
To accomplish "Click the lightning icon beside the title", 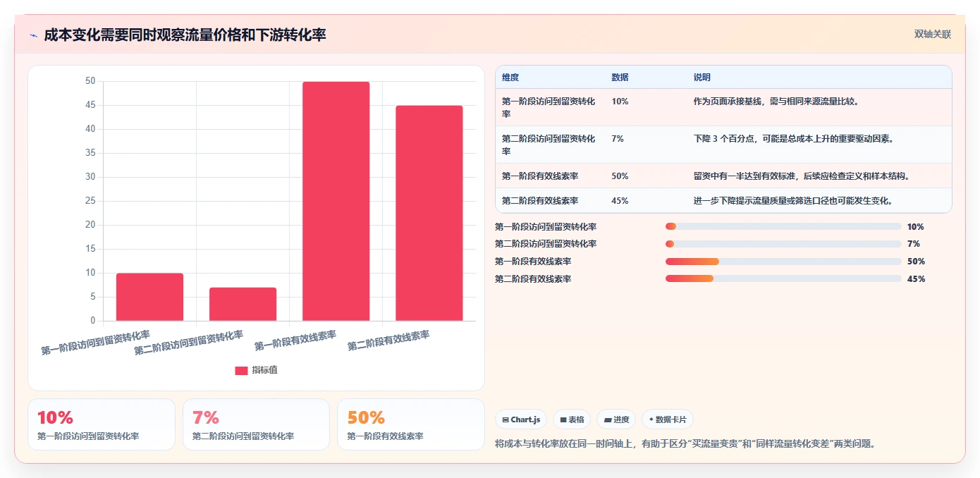I will coord(33,35).
